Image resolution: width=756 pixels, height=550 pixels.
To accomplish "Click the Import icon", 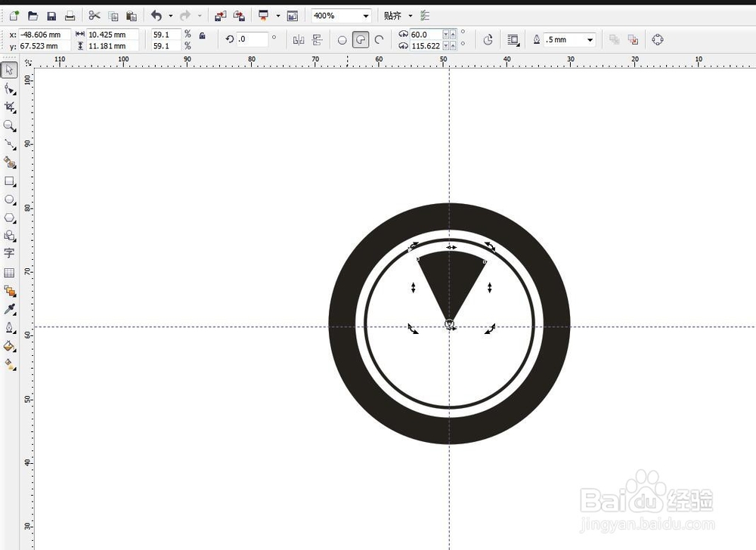I will pos(221,16).
